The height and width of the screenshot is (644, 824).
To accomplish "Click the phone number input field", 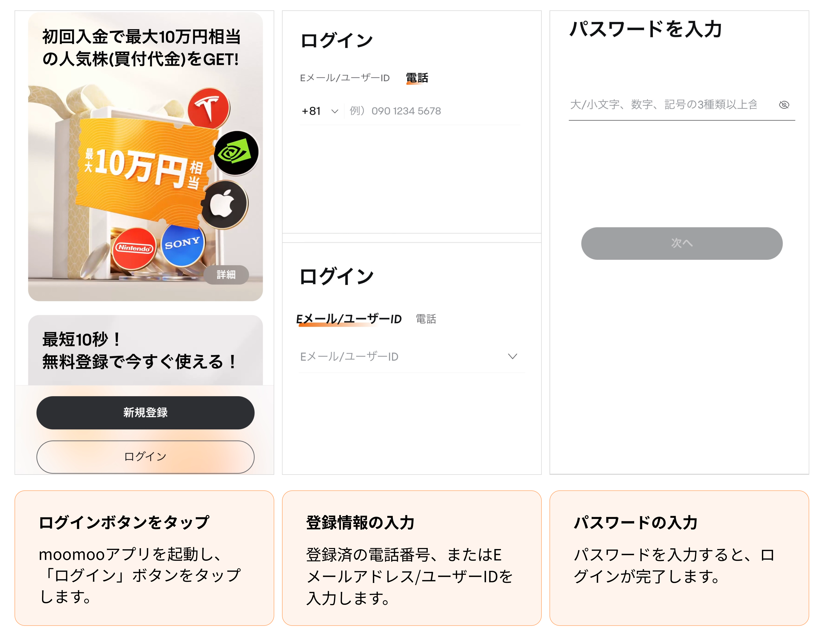I will coord(434,111).
